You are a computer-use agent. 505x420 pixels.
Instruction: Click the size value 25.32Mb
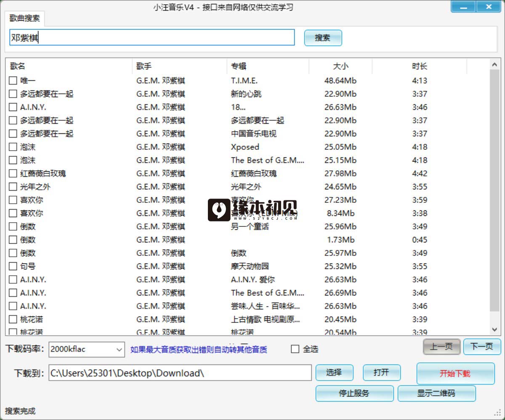point(340,266)
